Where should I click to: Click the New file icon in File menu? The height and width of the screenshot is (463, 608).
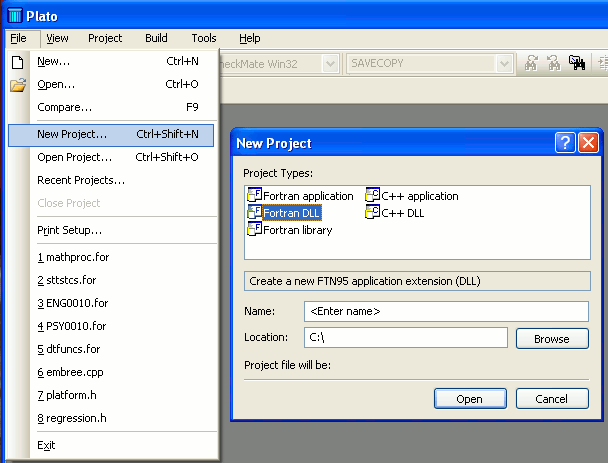point(17,62)
